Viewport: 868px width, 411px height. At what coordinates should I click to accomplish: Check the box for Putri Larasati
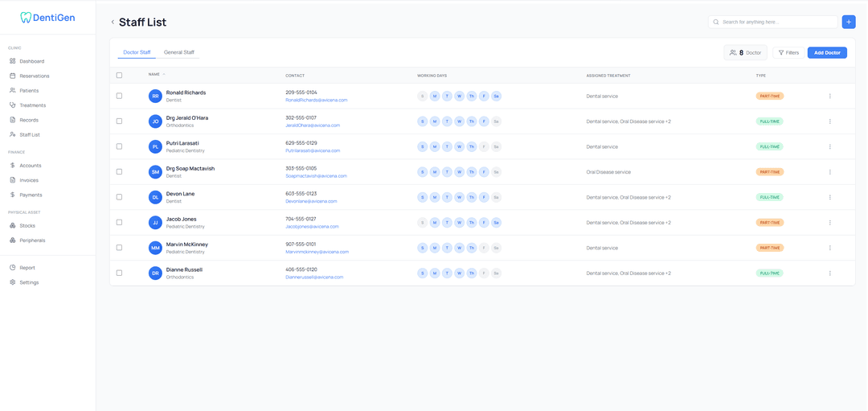[119, 146]
